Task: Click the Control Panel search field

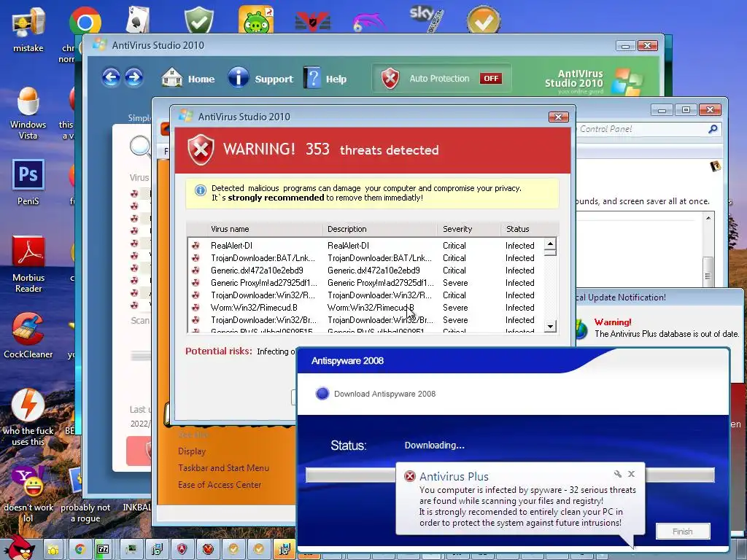Action: click(x=640, y=129)
